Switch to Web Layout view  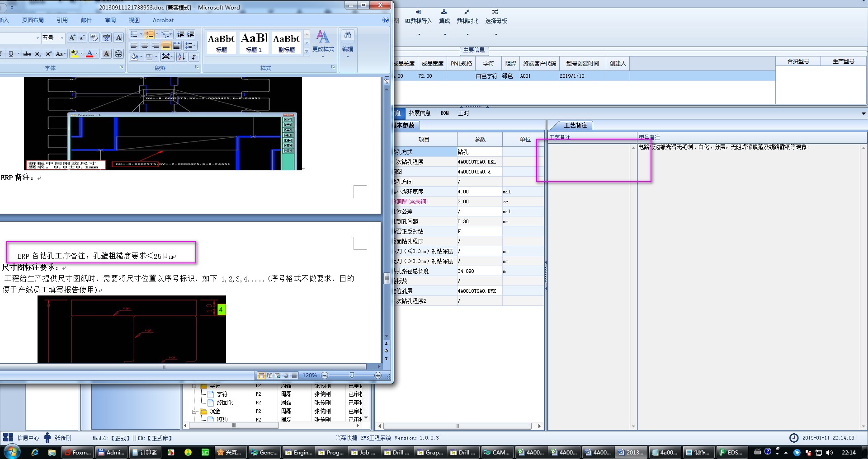pos(278,375)
